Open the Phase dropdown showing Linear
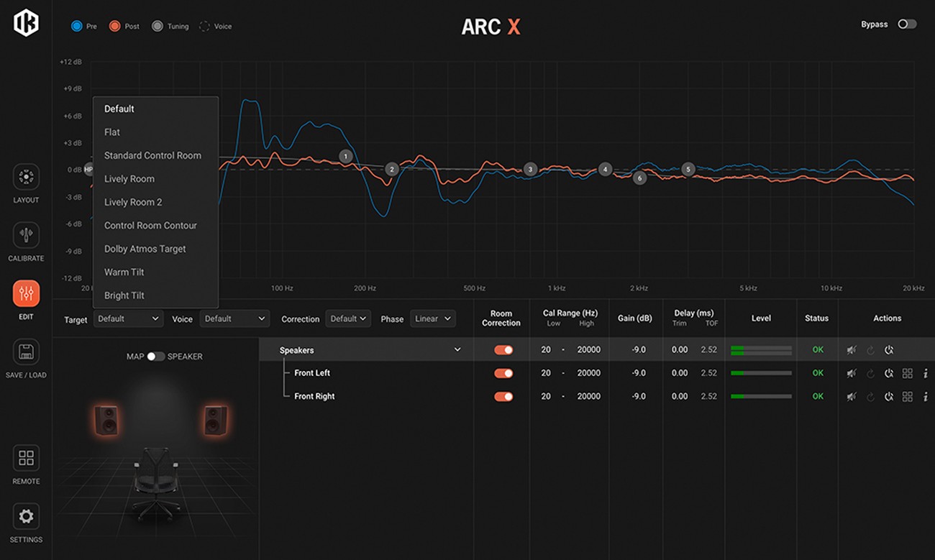Image resolution: width=935 pixels, height=560 pixels. 432,318
